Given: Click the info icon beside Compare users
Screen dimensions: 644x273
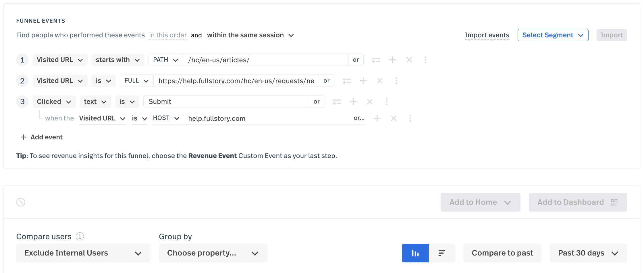Looking at the screenshot, I should click(80, 236).
